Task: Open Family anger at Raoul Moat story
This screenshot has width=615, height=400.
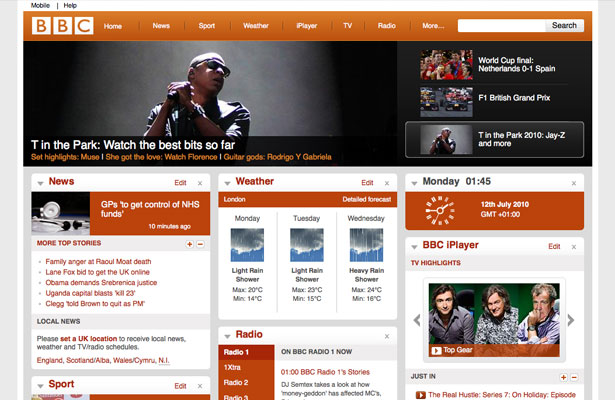Action: point(98,262)
